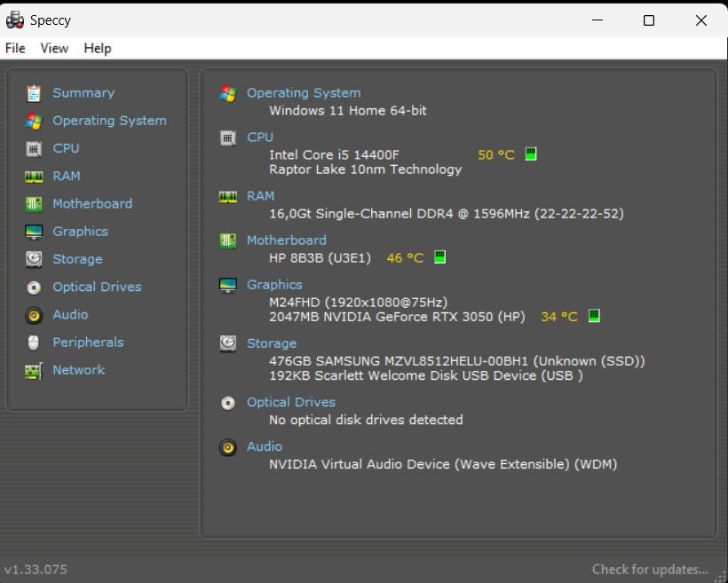Screen dimensions: 728x583
Task: Click the Operating System heading link in main panel
Action: [x=304, y=92]
